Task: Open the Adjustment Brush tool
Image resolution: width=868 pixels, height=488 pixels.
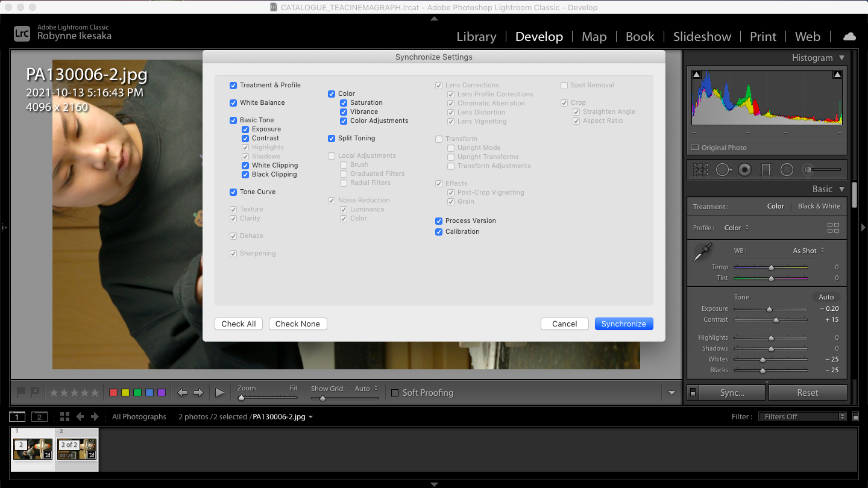Action: [x=808, y=169]
